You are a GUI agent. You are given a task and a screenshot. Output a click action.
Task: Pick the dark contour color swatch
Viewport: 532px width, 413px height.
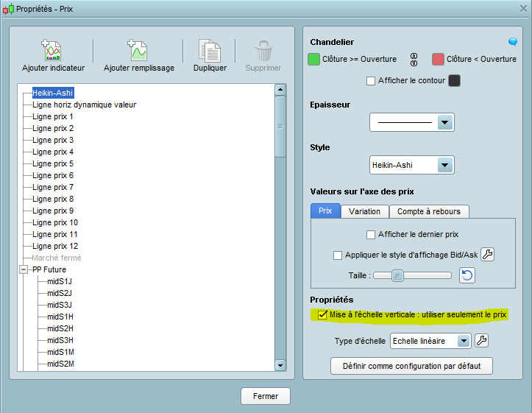click(454, 81)
